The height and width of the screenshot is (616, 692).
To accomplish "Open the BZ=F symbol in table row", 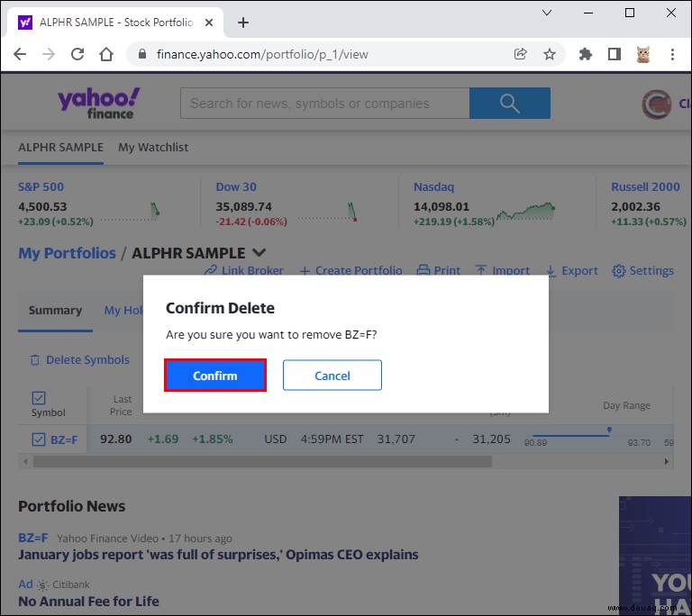I will [x=64, y=440].
